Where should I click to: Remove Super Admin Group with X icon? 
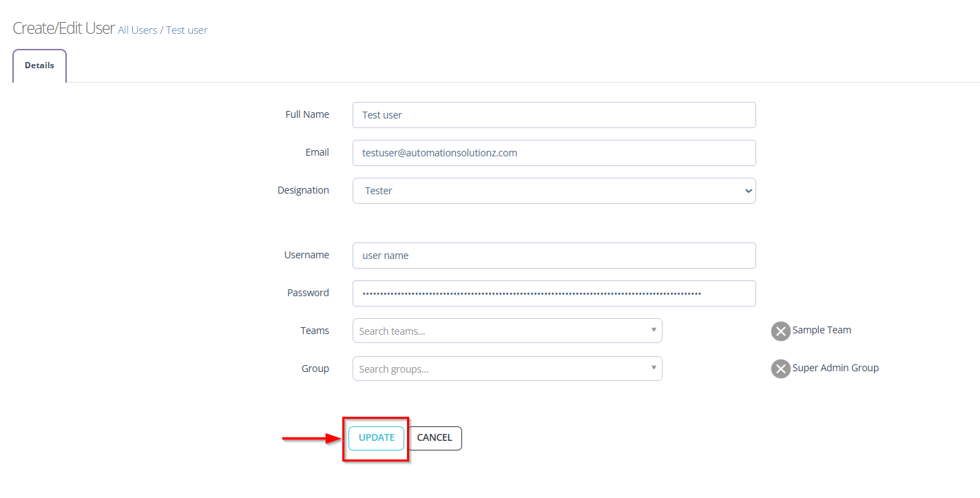point(780,369)
